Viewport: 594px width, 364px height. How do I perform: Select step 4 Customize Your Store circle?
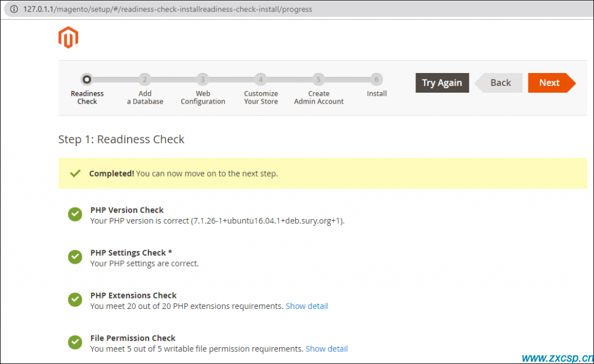260,79
